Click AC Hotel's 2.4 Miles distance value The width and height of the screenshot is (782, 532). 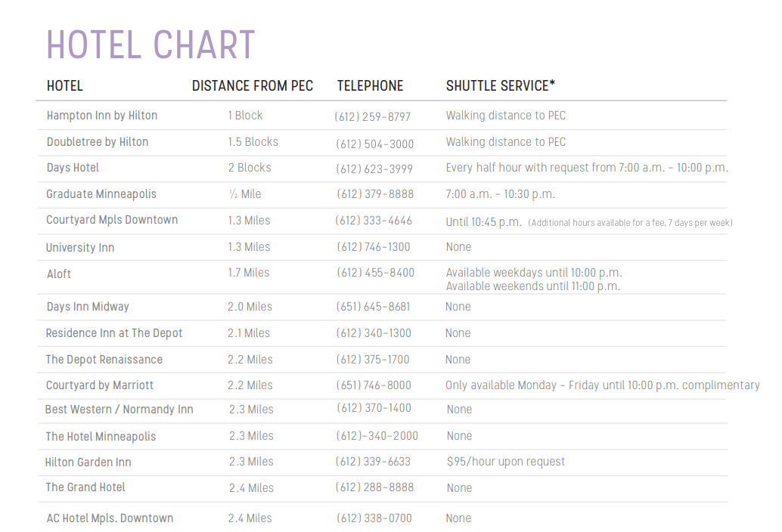point(250,518)
